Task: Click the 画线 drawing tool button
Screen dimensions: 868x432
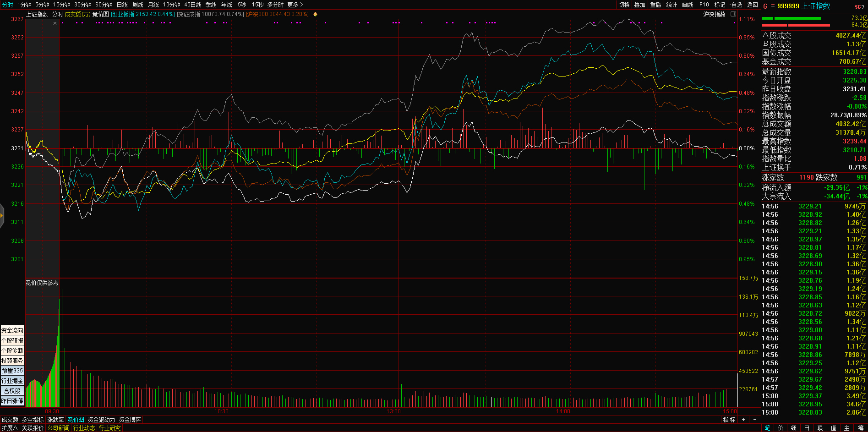Action: (x=688, y=5)
